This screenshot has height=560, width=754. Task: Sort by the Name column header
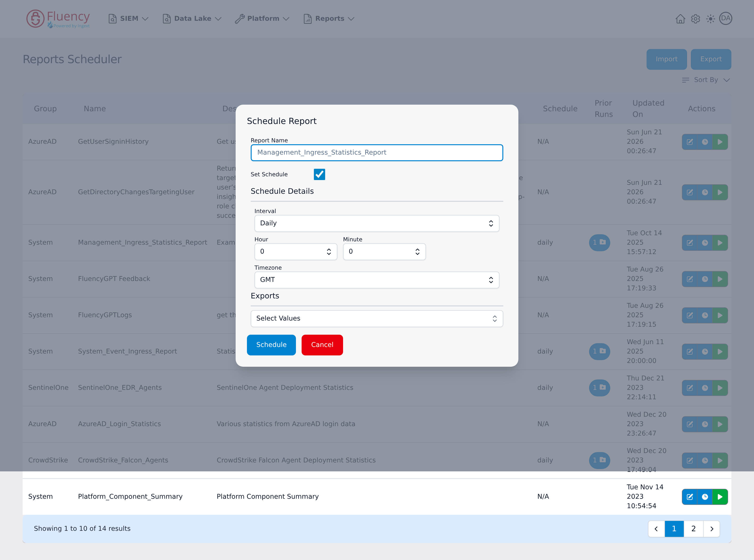coord(94,109)
